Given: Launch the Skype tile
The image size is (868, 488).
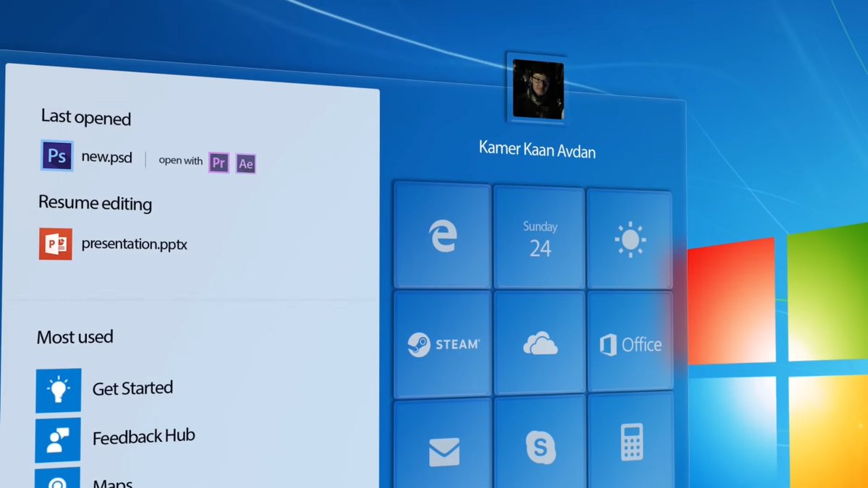Looking at the screenshot, I should (540, 442).
